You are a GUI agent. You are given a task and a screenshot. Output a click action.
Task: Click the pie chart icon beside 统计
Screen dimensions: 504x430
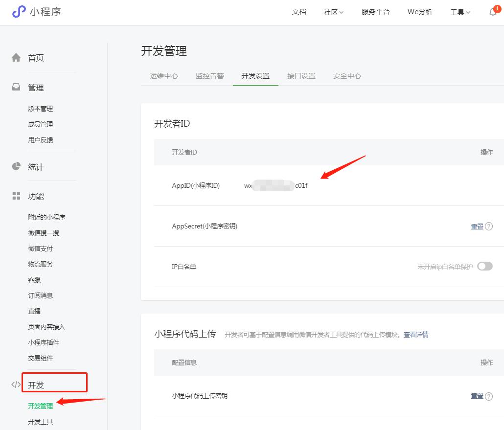(x=16, y=166)
